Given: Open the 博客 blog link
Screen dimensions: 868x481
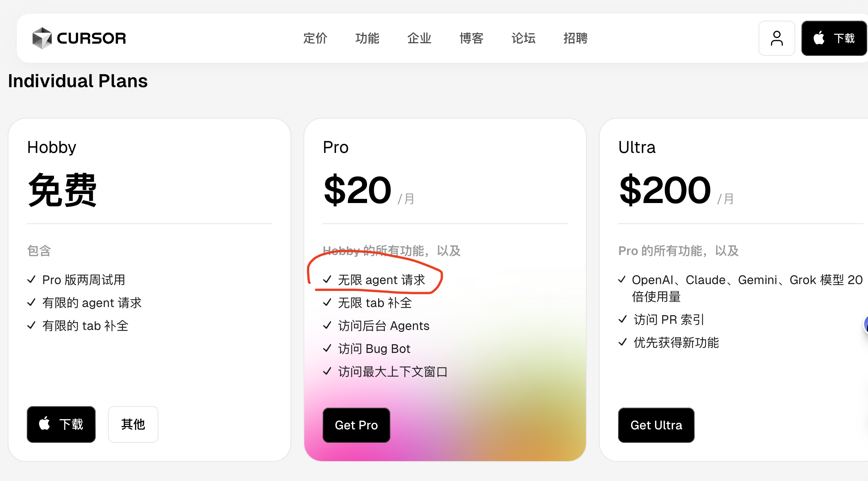Looking at the screenshot, I should 471,38.
